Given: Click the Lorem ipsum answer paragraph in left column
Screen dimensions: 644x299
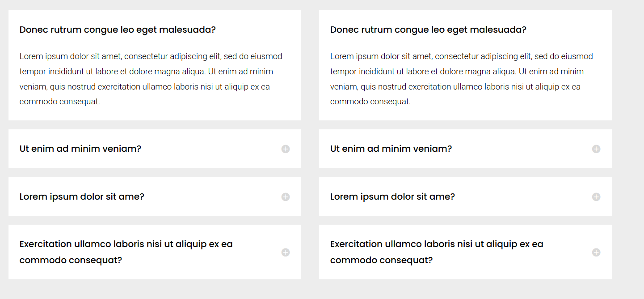Looking at the screenshot, I should pos(151,79).
